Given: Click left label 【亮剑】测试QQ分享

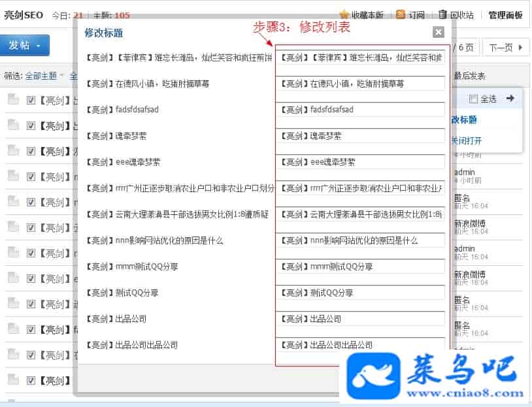Looking at the screenshot, I should coord(122,293).
